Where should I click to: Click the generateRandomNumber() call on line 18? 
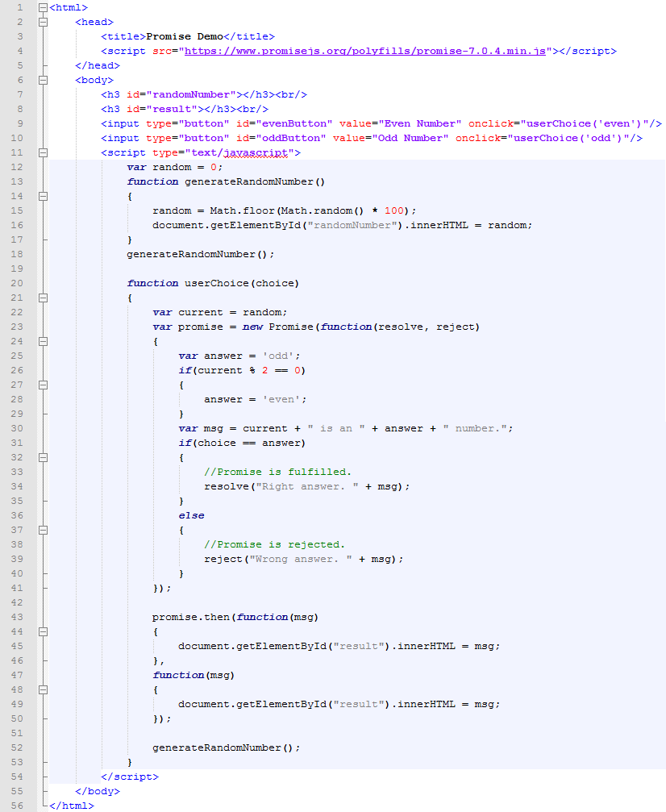(201, 254)
